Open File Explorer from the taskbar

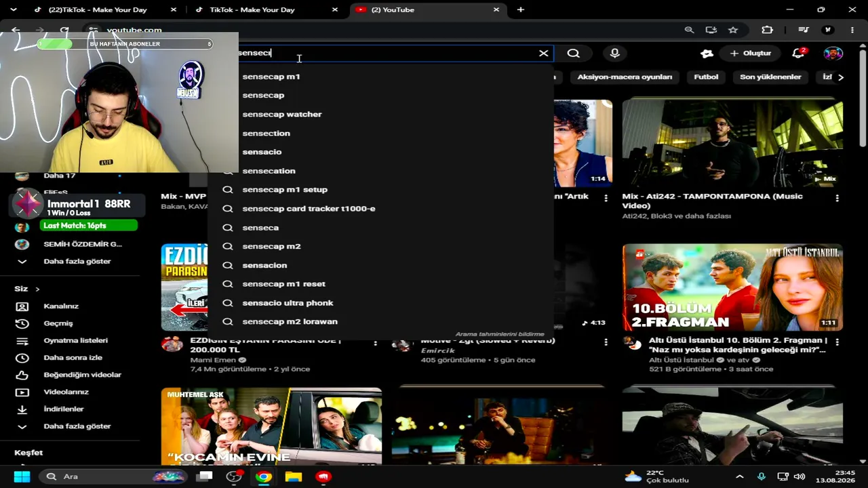(x=293, y=476)
